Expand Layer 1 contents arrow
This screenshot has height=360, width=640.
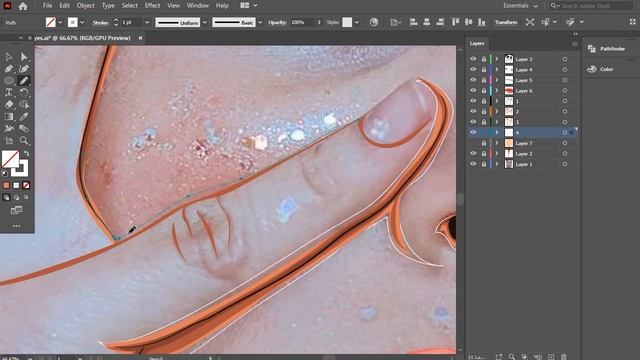click(497, 164)
